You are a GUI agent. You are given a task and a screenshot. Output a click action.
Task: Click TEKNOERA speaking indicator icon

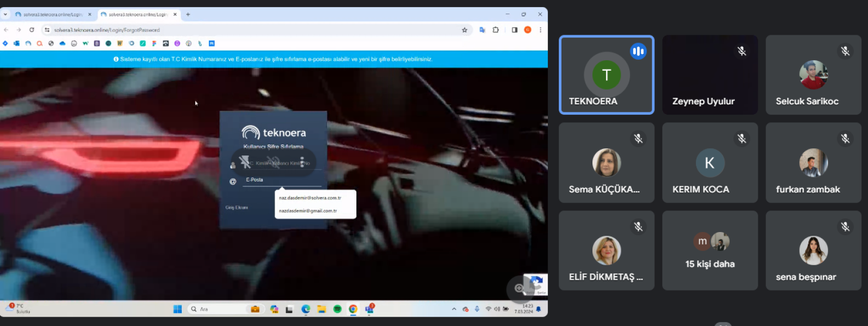click(638, 51)
